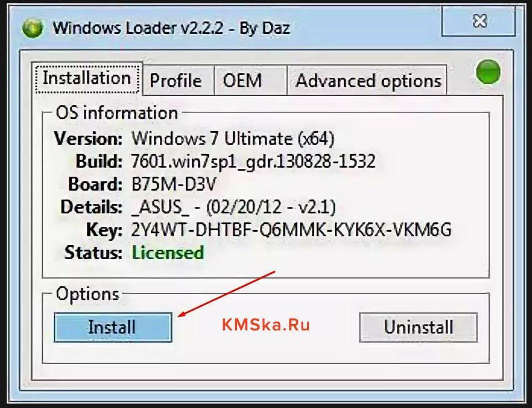
Task: Click the Version: label
Action: tap(88, 138)
